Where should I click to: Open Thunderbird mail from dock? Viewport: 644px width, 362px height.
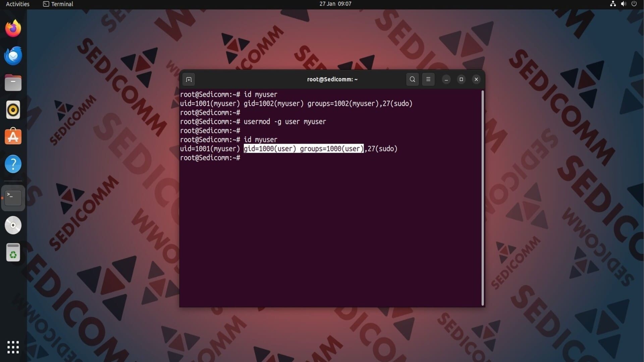(x=13, y=56)
